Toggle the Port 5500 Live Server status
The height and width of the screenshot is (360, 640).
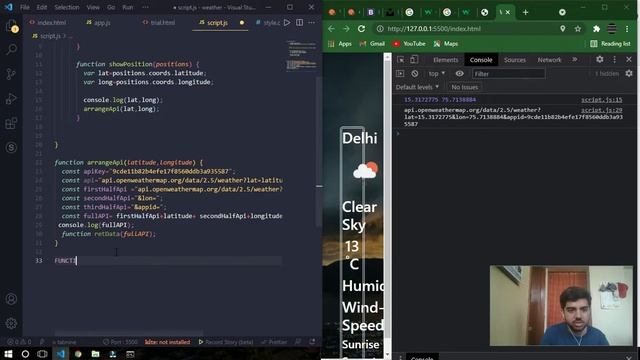120,342
